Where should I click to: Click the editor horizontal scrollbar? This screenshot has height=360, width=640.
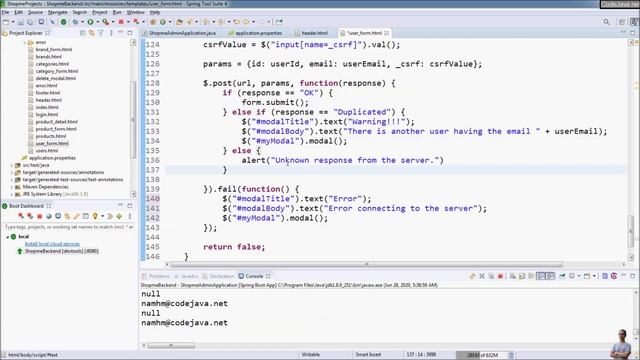367,264
